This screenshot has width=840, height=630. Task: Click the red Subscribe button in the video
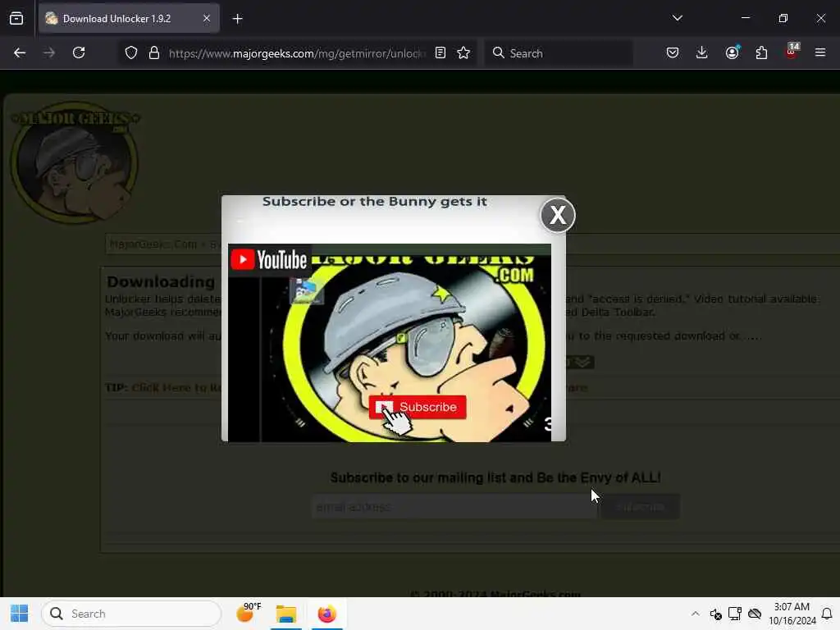pos(418,407)
